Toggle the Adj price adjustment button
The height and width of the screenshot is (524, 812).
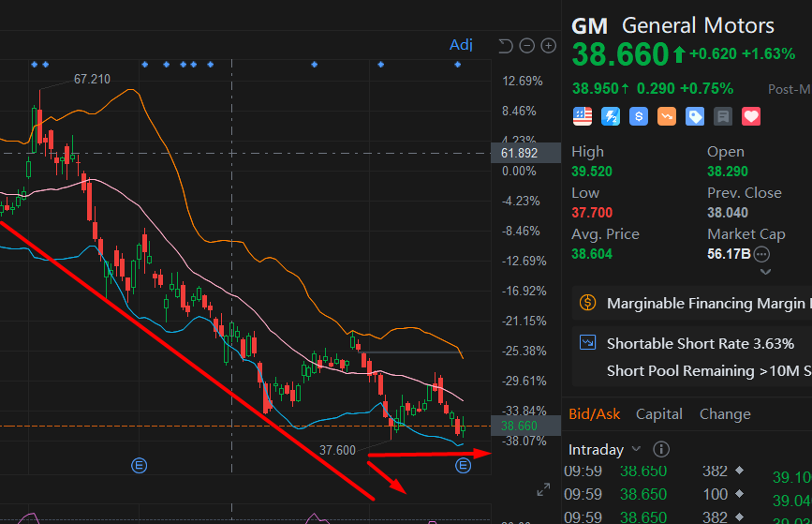pyautogui.click(x=461, y=45)
